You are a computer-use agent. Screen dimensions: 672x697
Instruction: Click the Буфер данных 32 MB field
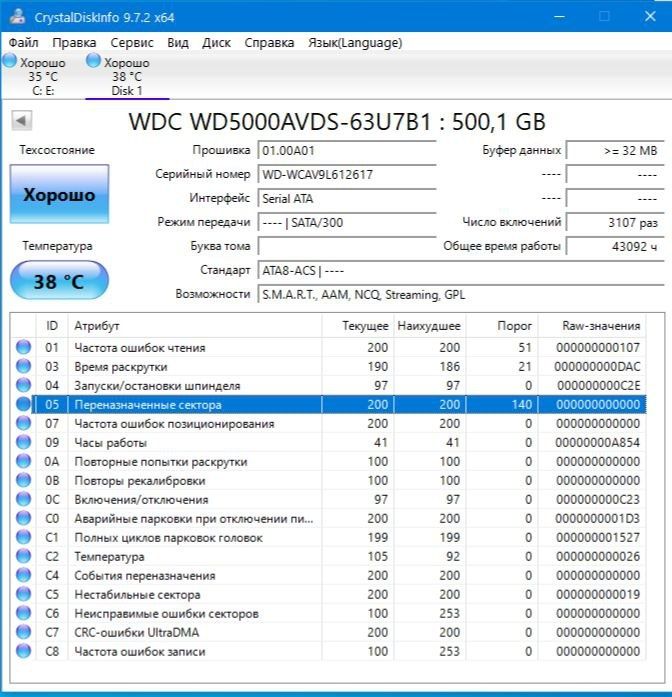[x=615, y=150]
